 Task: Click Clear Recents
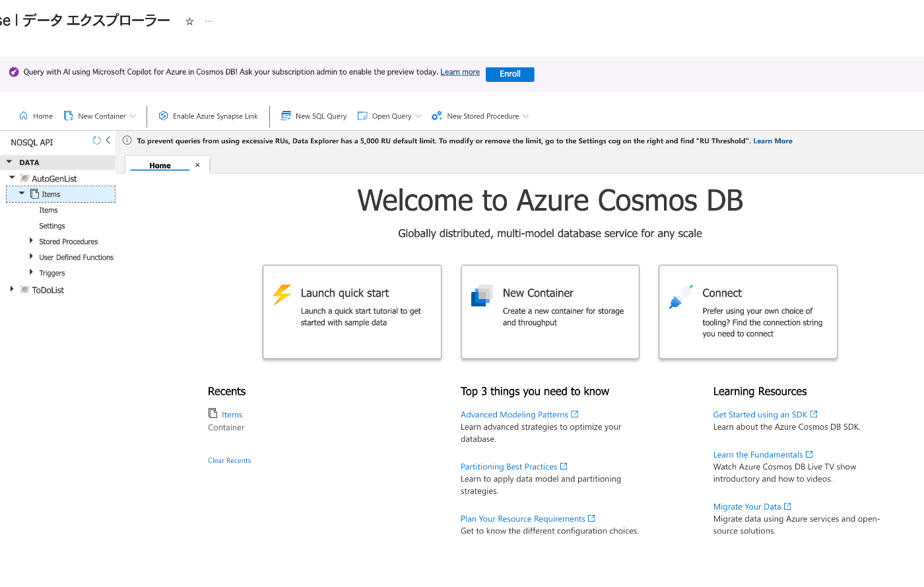pos(230,461)
